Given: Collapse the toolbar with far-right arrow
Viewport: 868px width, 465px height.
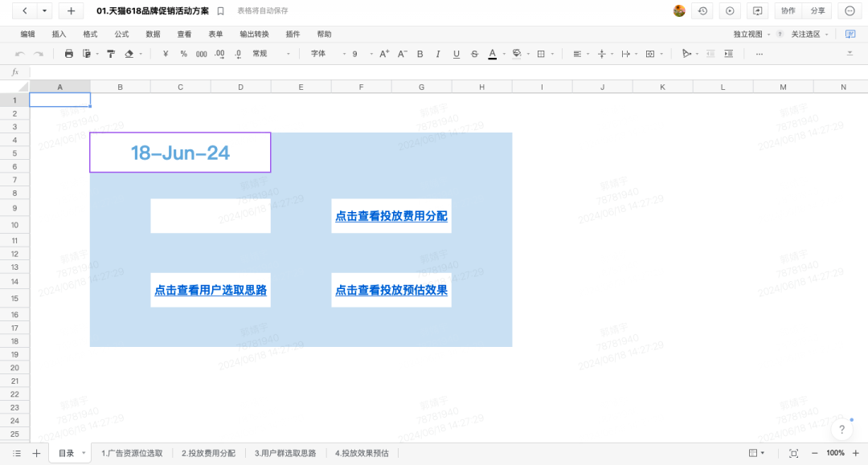Looking at the screenshot, I should pyautogui.click(x=850, y=54).
